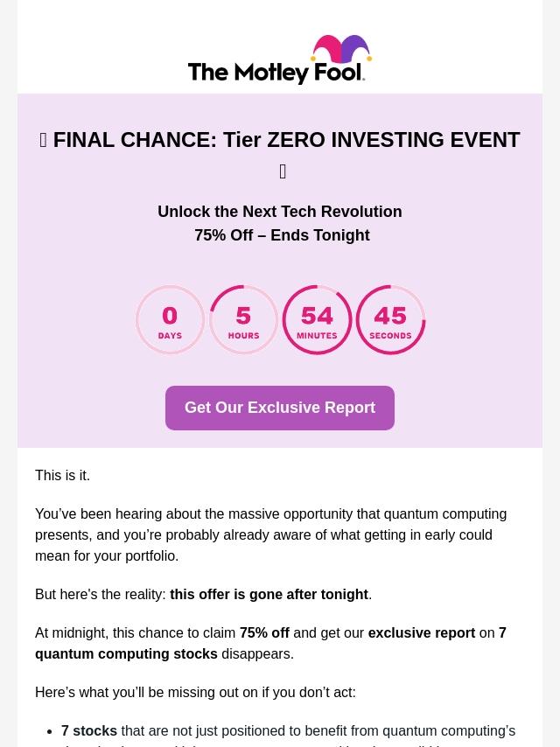560x747 pixels.
Task: Click the bold "7 stocks" bullet item
Action: [x=89, y=730]
